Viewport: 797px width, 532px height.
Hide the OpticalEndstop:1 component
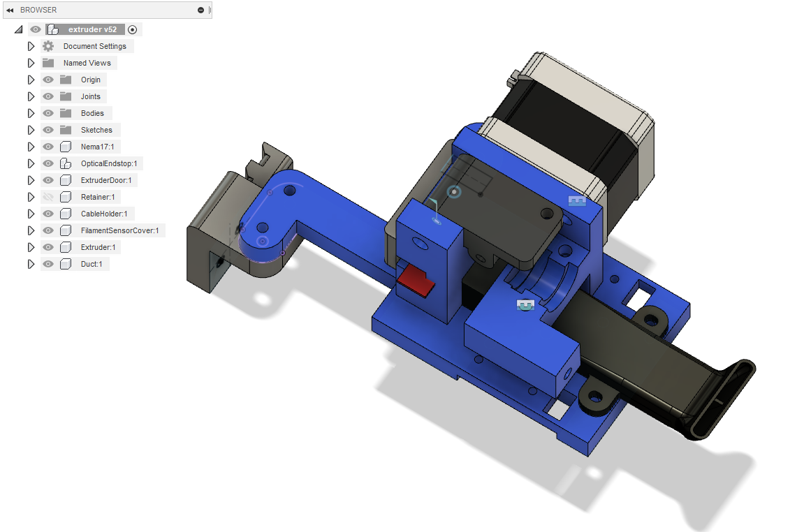tap(48, 163)
